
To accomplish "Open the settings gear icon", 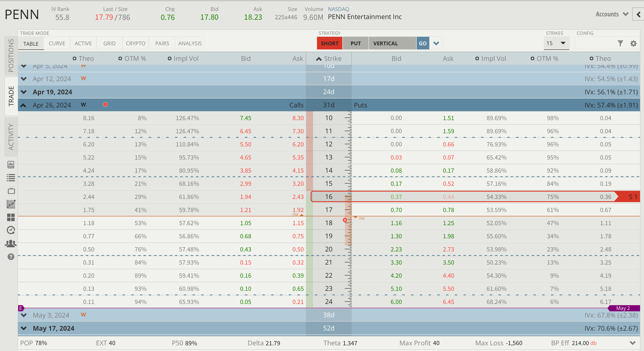I will 633,43.
